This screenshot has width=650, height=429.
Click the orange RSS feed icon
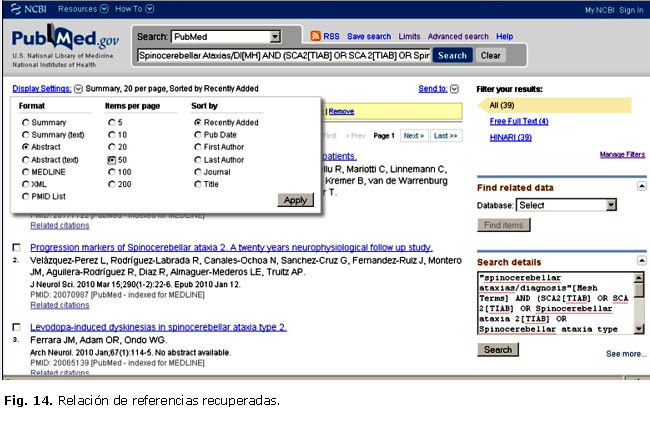pos(316,37)
